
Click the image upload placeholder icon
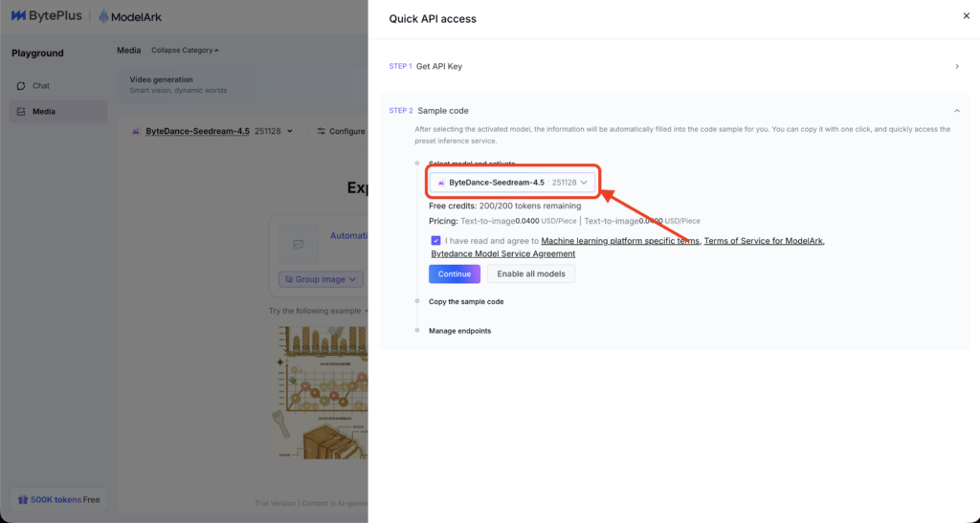(x=299, y=245)
